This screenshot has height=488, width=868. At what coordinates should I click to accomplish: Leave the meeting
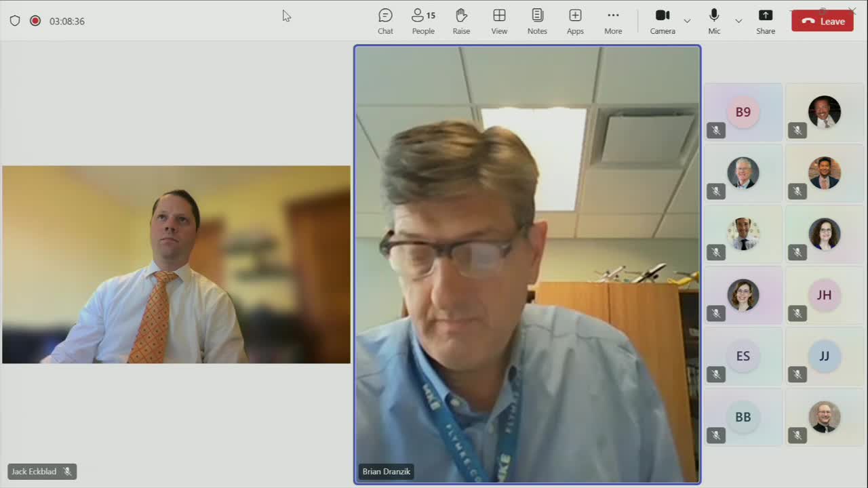823,21
